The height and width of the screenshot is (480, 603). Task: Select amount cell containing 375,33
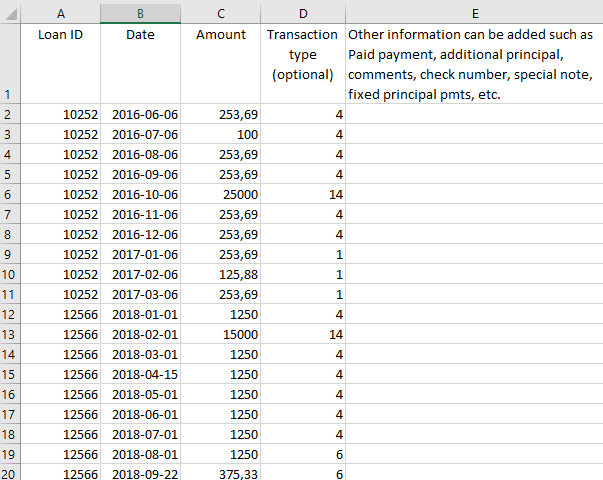221,473
